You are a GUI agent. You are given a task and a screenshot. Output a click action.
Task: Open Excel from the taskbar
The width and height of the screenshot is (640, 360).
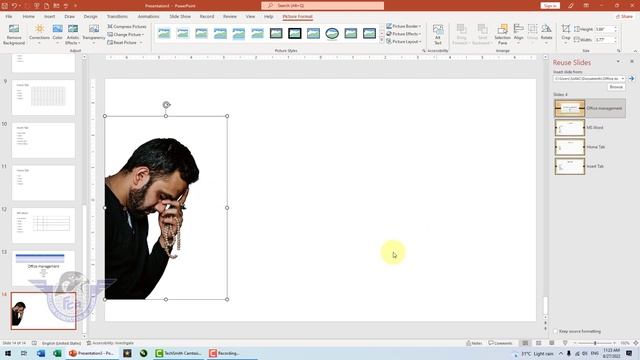pos(57,353)
